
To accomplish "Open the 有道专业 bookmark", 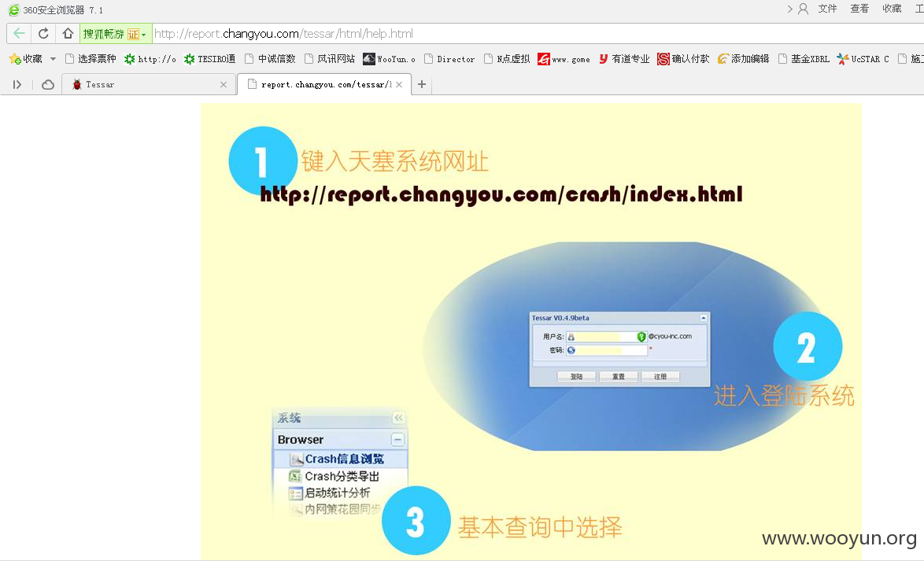I will 624,59.
